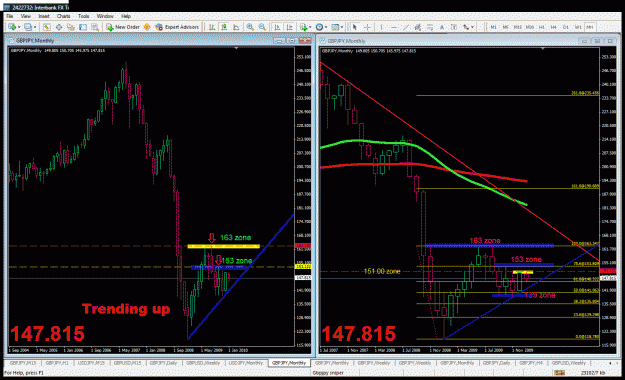Viewport: 625px width, 380px height.
Task: Select the Text drawing tool
Action: click(x=442, y=27)
